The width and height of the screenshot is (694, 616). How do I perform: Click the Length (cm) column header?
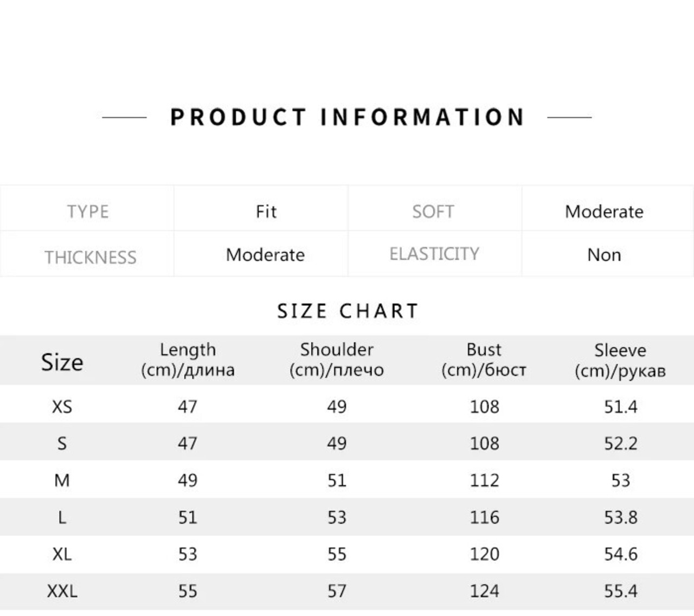coord(188,360)
